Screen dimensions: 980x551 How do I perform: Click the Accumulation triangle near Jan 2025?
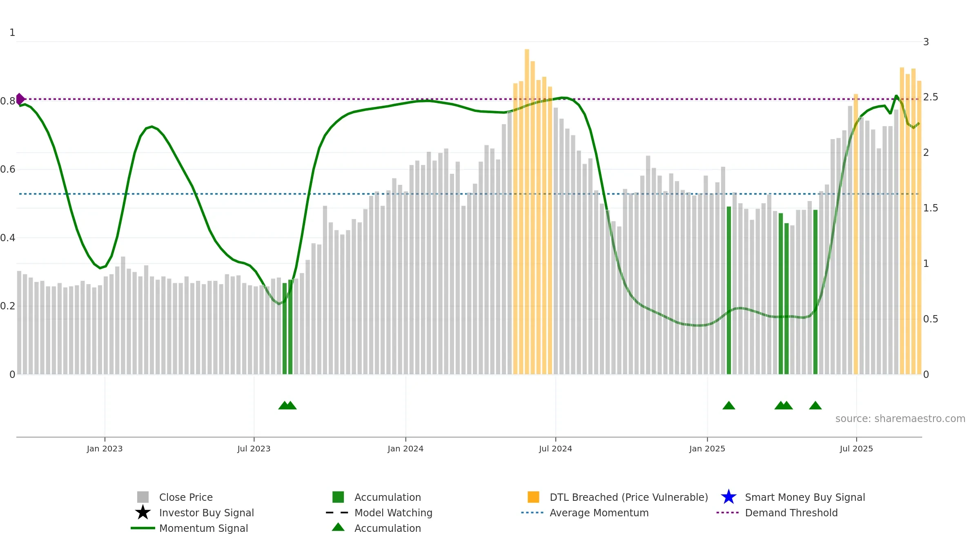point(729,405)
